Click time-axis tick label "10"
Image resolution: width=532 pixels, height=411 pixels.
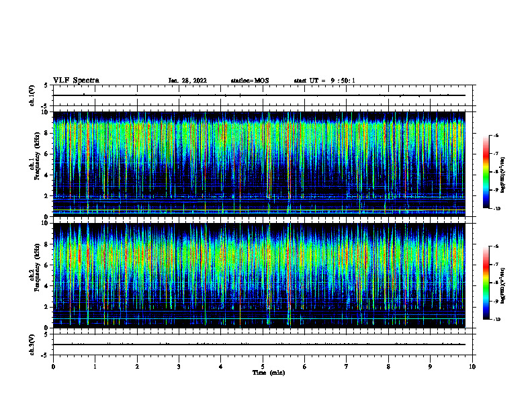point(472,367)
